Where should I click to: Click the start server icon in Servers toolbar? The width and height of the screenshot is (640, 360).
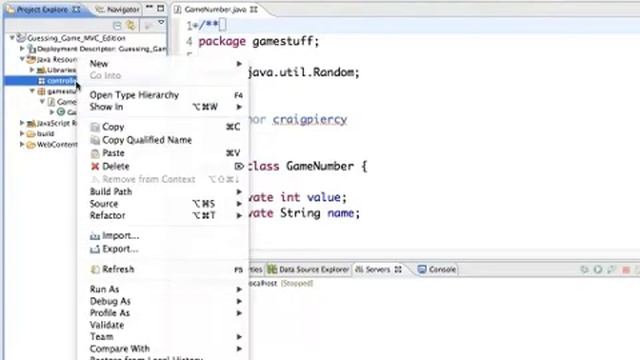pos(598,269)
